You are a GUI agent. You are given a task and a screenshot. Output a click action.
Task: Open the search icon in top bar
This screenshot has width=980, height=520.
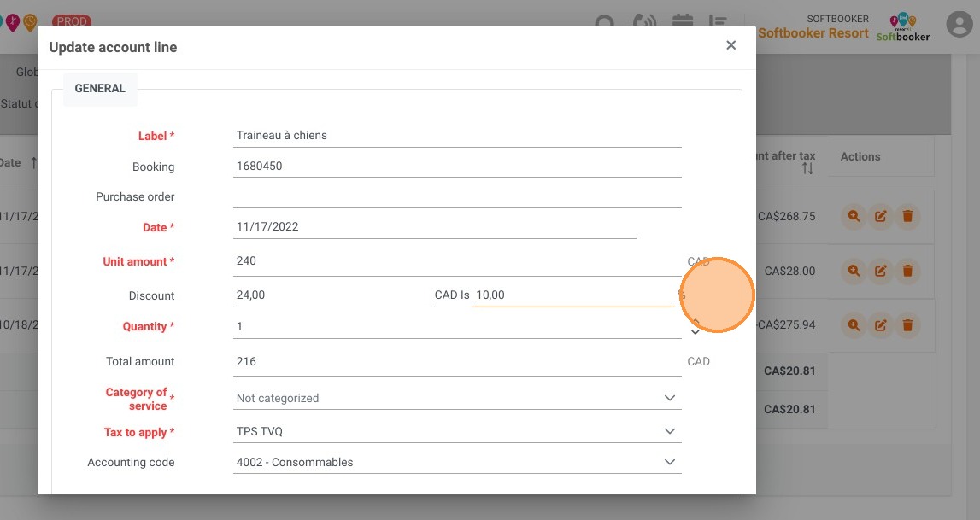coord(604,21)
